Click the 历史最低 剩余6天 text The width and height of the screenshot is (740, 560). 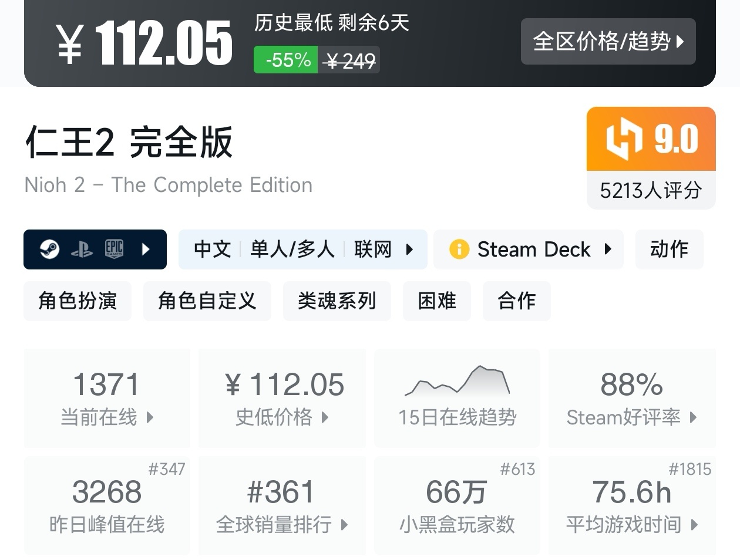[332, 23]
